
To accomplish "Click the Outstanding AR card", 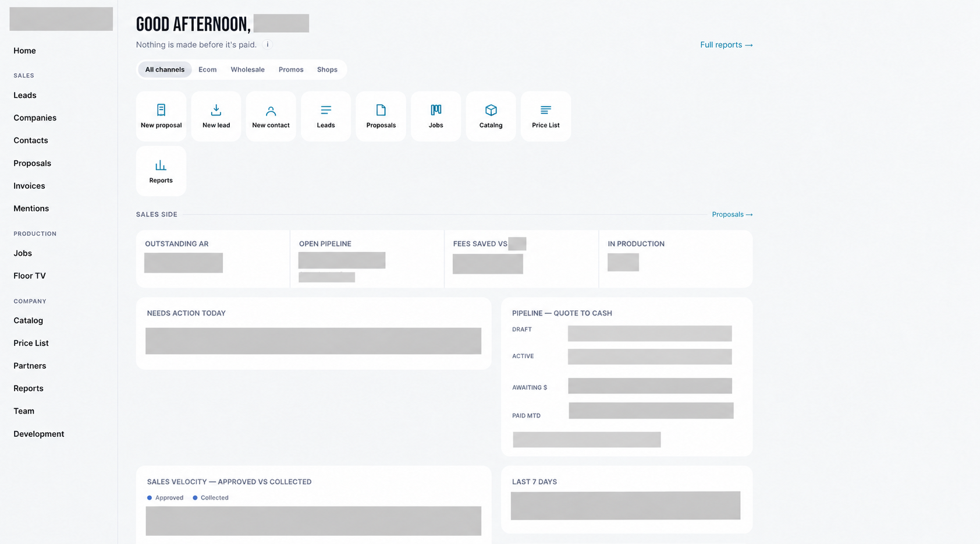I will (213, 259).
